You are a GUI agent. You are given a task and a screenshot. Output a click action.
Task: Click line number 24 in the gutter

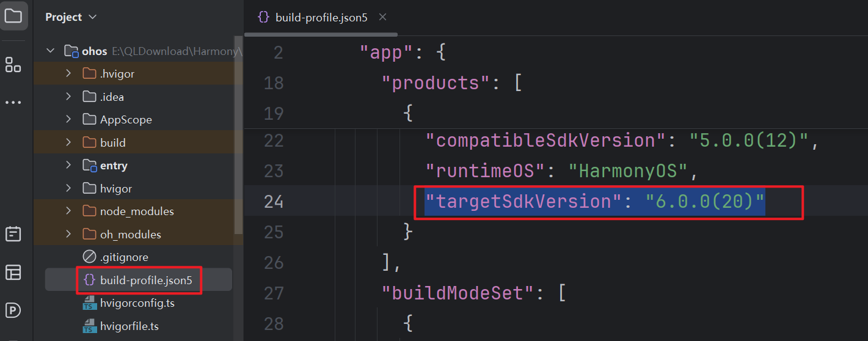[273, 201]
